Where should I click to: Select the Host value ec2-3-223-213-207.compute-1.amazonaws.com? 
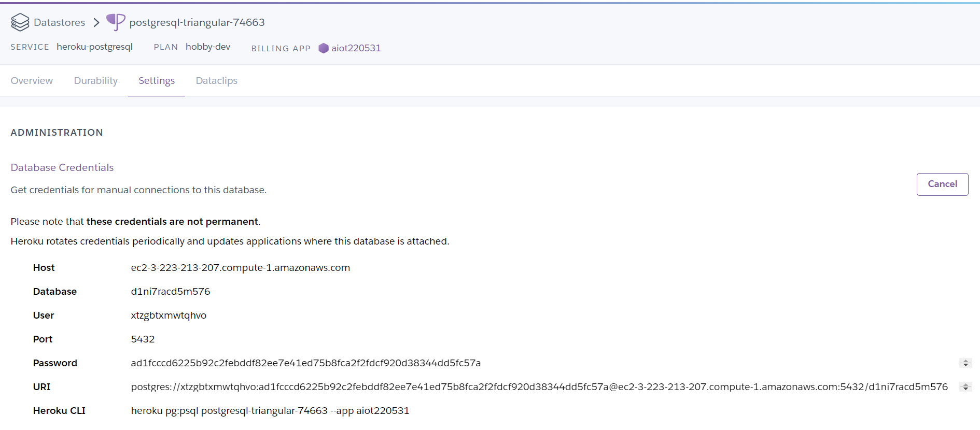[241, 268]
